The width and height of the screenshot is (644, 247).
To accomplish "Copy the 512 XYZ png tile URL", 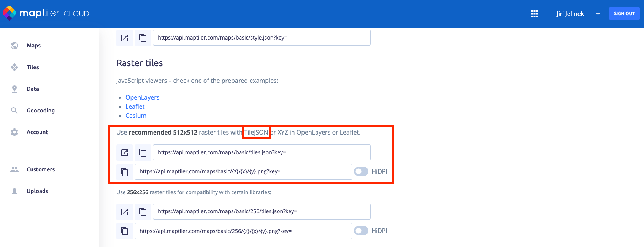I will 125,172.
